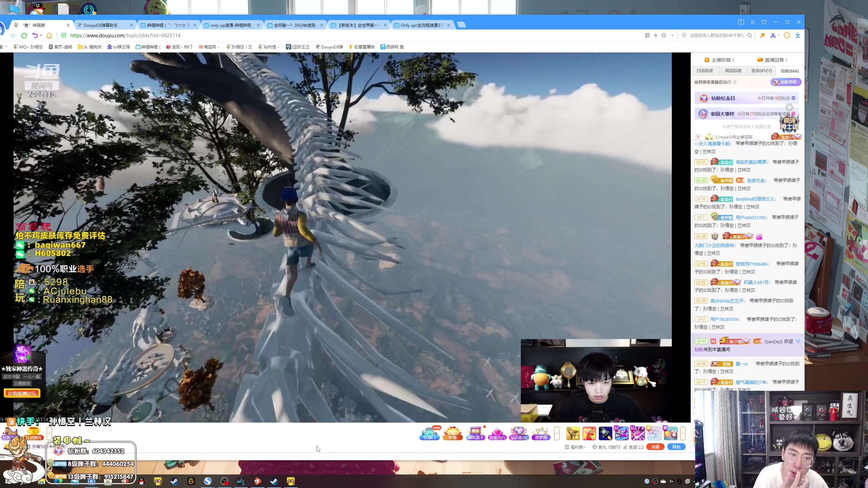Click the lightning speed-mode icon
Viewport: 868px width, 488px height.
[x=656, y=35]
